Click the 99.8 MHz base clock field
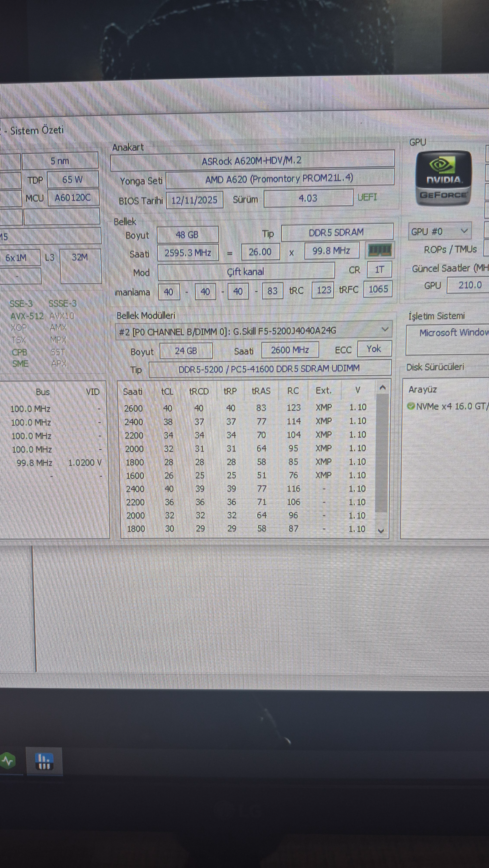 pyautogui.click(x=331, y=251)
